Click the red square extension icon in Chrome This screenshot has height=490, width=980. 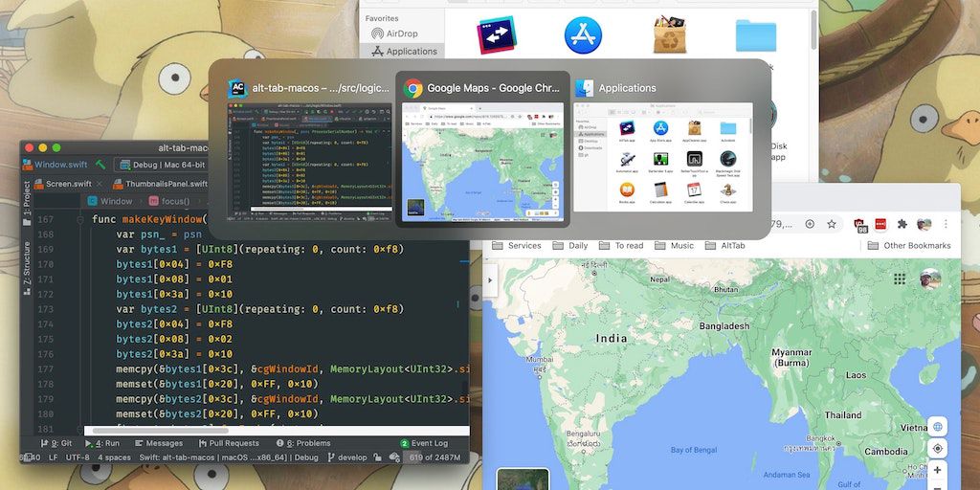click(880, 224)
